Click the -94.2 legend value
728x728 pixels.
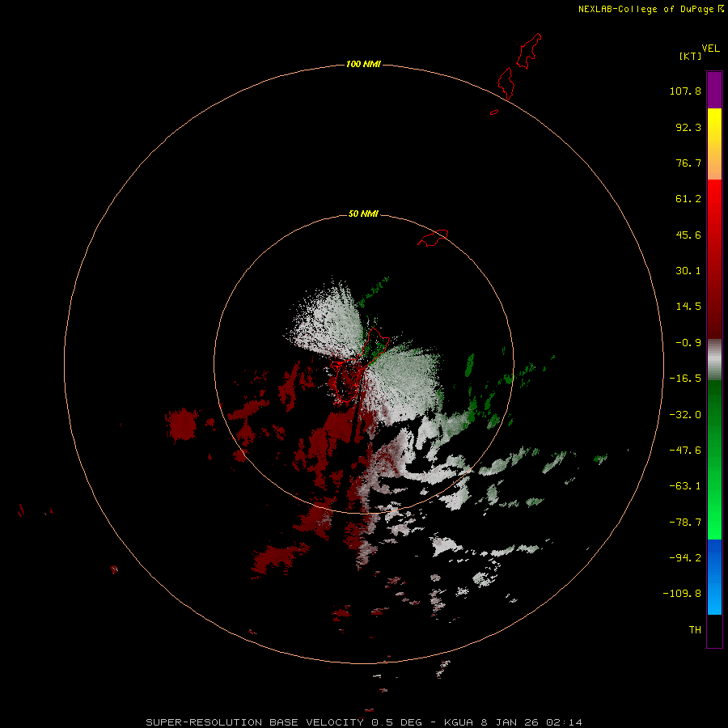[x=685, y=557]
